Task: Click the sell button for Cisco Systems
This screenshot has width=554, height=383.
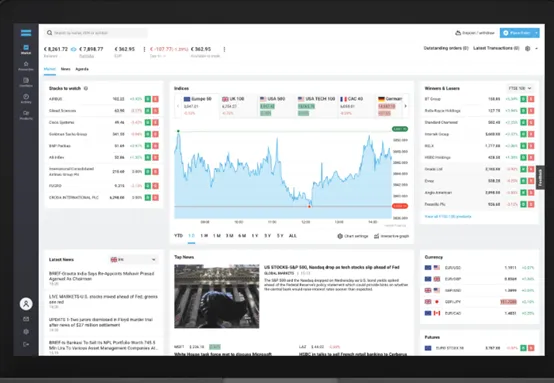Action: click(155, 123)
